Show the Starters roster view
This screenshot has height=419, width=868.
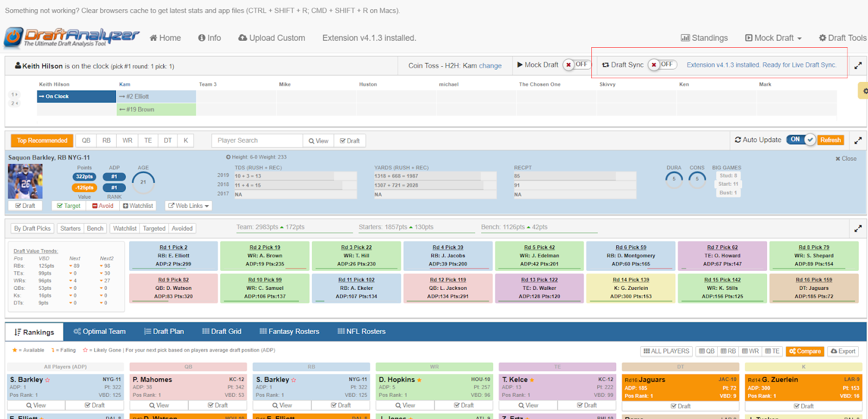(71, 228)
